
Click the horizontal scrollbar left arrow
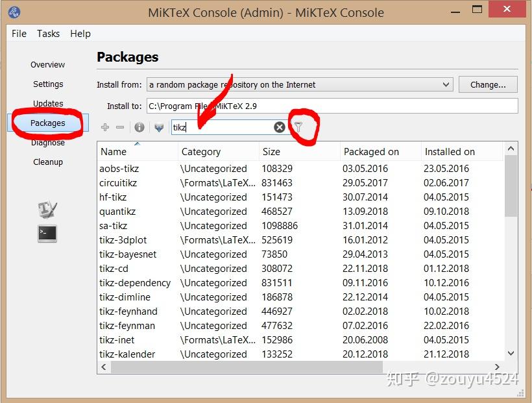pyautogui.click(x=104, y=367)
